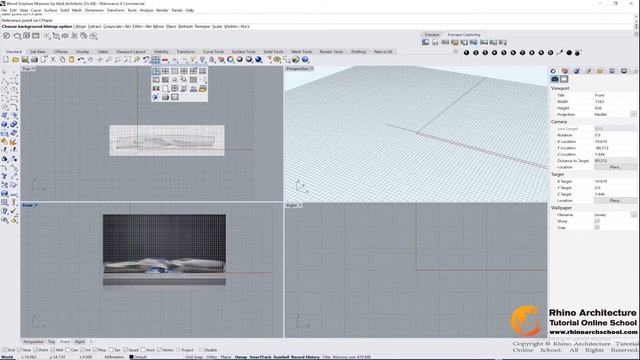The height and width of the screenshot is (360, 640).
Task: Click the Cut (X) icon in the toolbar
Action: (x=53, y=60)
